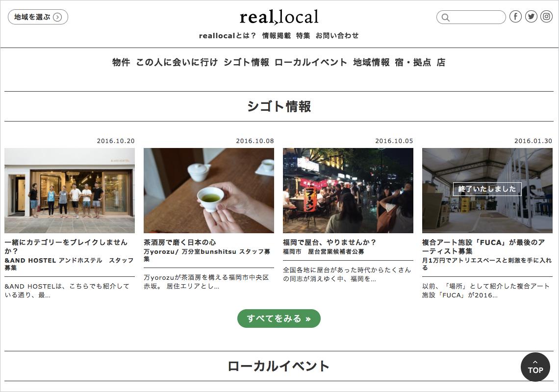Select the 物件 menu item
Viewport: 559px width, 392px height.
click(x=121, y=62)
